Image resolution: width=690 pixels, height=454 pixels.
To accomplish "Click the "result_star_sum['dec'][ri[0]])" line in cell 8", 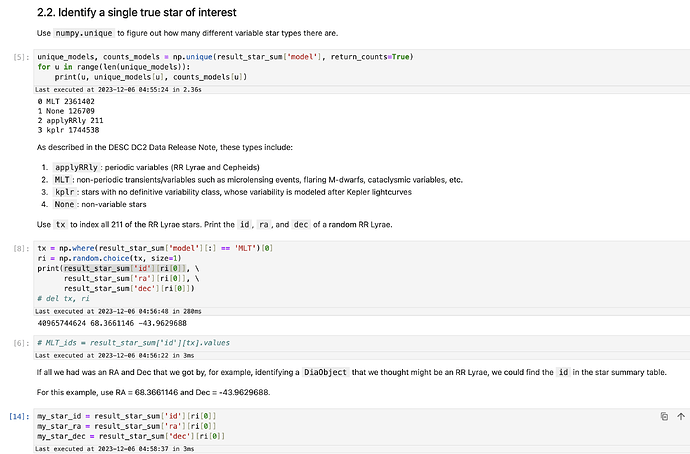I will click(x=129, y=289).
